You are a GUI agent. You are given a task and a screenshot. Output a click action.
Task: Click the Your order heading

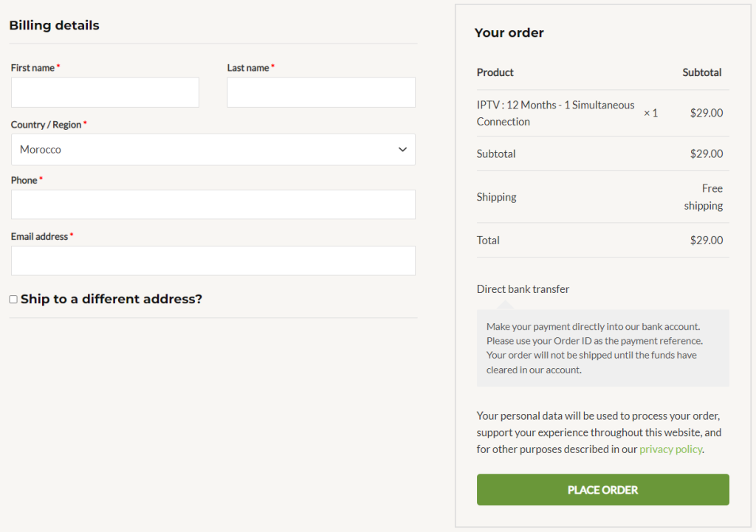tap(509, 32)
